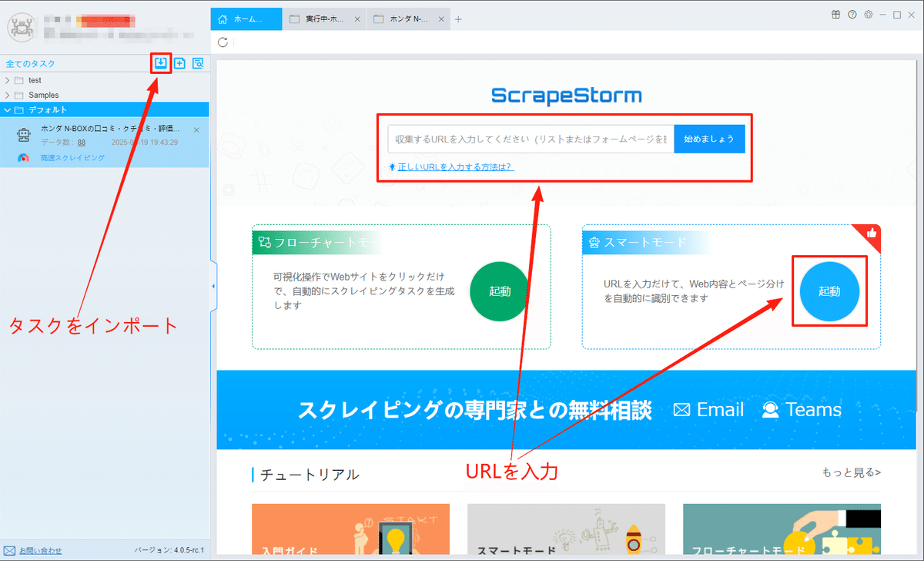Launch smart mode with blue 起動
The width and height of the screenshot is (924, 561).
click(x=829, y=291)
